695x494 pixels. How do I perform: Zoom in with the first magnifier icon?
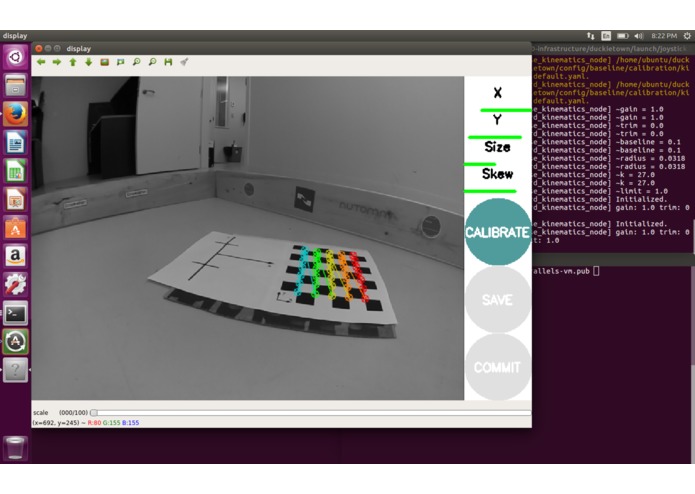[x=137, y=62]
